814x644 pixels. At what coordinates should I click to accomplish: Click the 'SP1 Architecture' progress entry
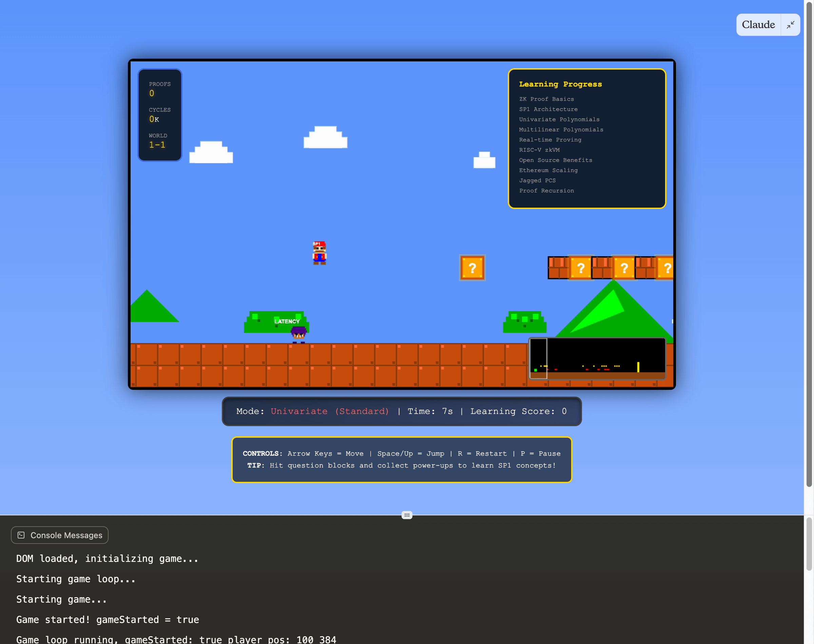point(548,109)
